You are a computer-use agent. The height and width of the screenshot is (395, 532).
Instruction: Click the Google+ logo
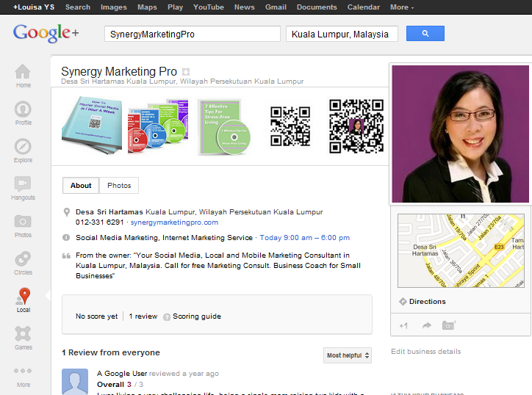[x=46, y=33]
